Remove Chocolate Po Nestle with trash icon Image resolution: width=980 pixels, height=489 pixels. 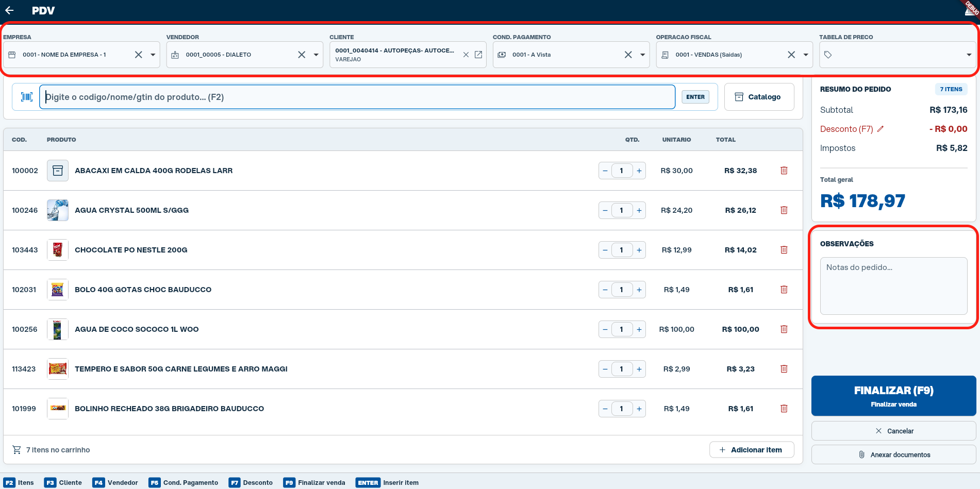(x=784, y=250)
